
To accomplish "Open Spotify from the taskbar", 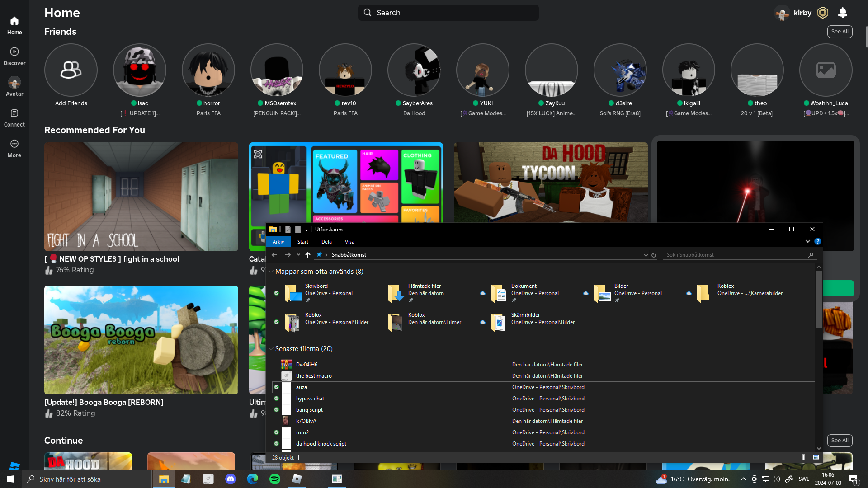I will 275,479.
